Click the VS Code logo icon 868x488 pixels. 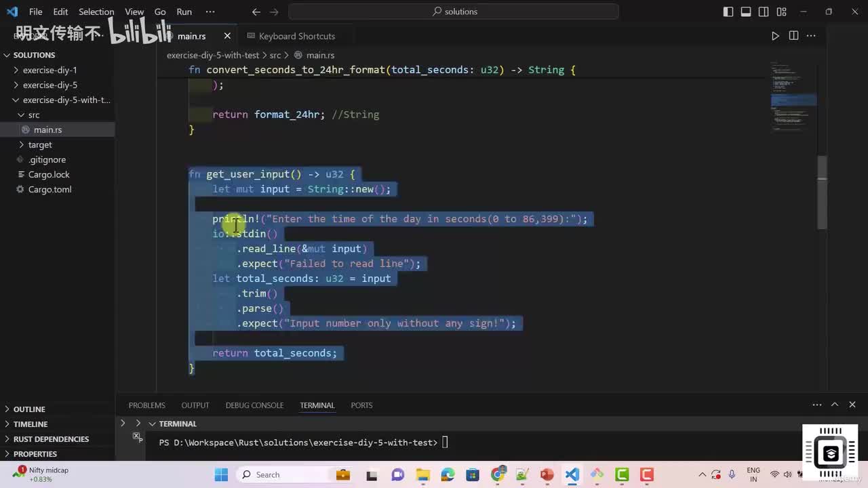[12, 12]
